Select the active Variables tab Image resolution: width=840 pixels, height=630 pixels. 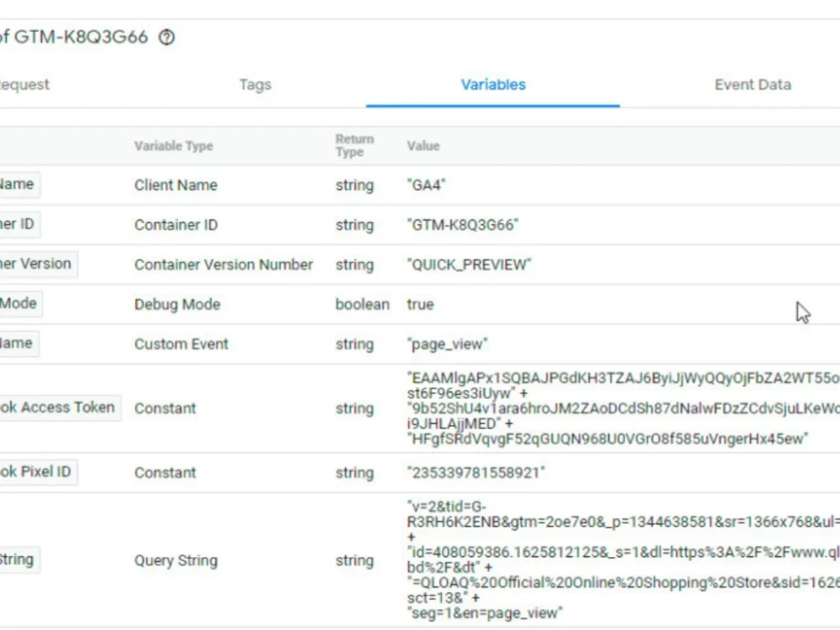(493, 84)
